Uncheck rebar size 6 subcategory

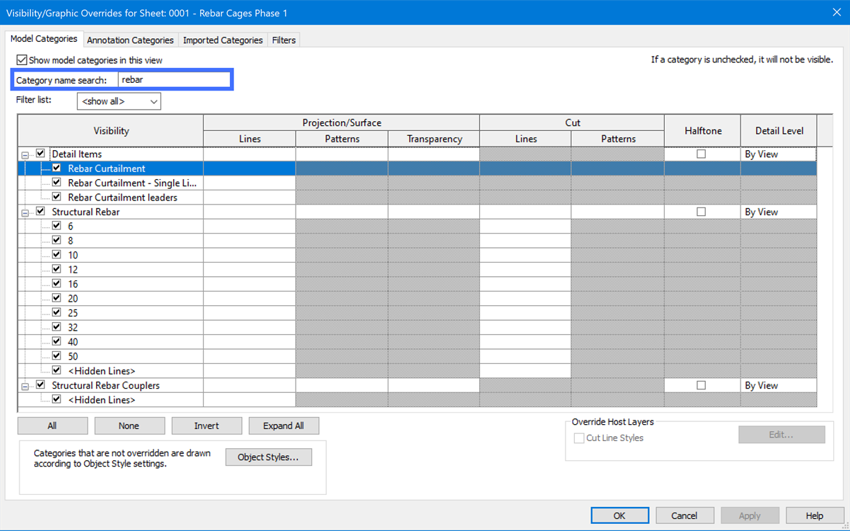coord(56,226)
